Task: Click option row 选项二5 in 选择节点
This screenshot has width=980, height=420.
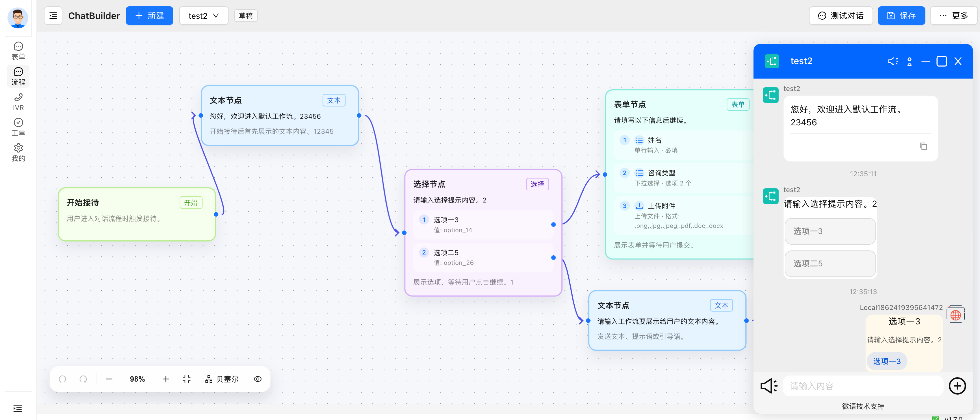Action: point(483,258)
